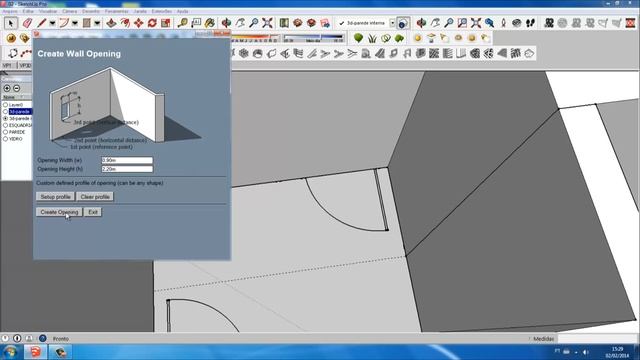Screen dimensions: 640x360
Task: Open the Windows Start menu
Action: click(x=10, y=351)
